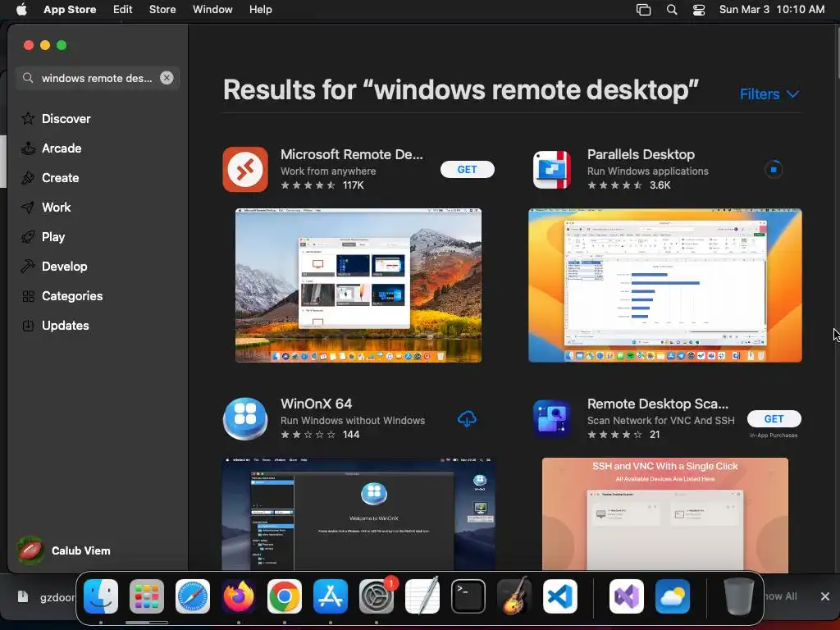Open System Settings from the Dock
This screenshot has width=840, height=630.
(377, 596)
